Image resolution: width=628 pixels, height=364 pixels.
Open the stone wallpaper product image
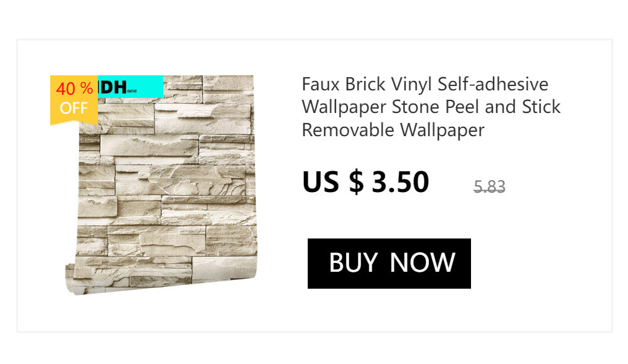pyautogui.click(x=161, y=185)
